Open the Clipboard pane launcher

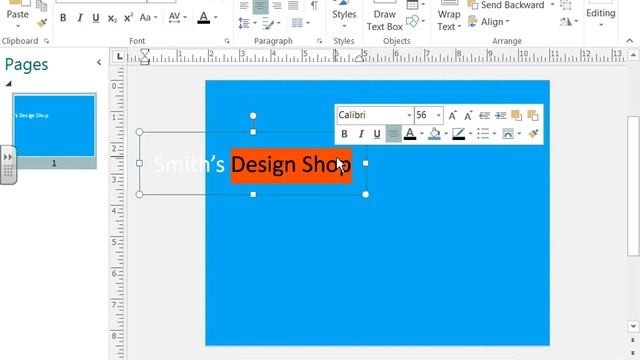pyautogui.click(x=46, y=41)
